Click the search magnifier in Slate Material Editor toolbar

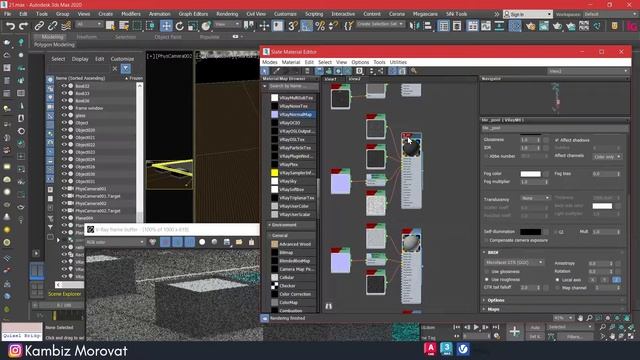(413, 71)
